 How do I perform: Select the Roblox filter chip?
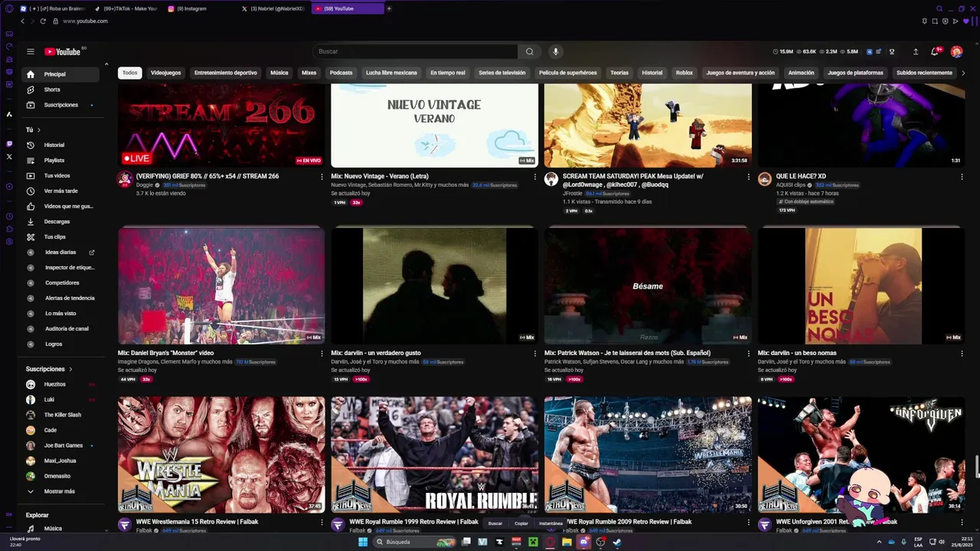(684, 73)
